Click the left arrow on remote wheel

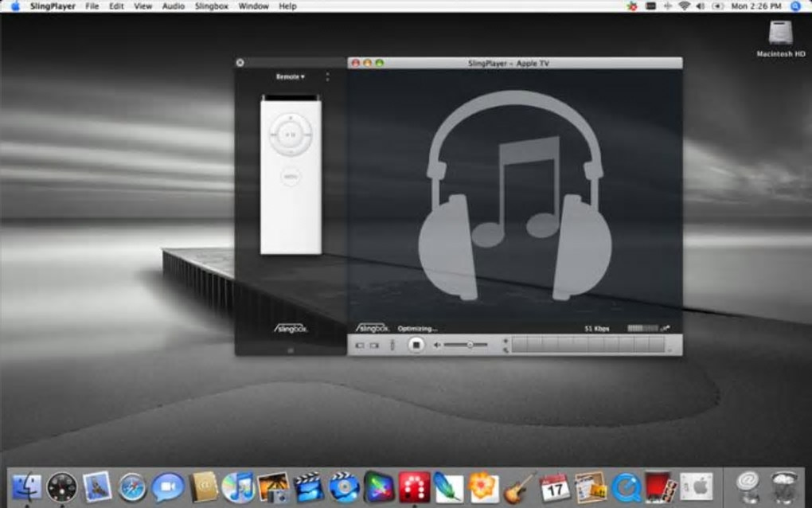point(273,135)
